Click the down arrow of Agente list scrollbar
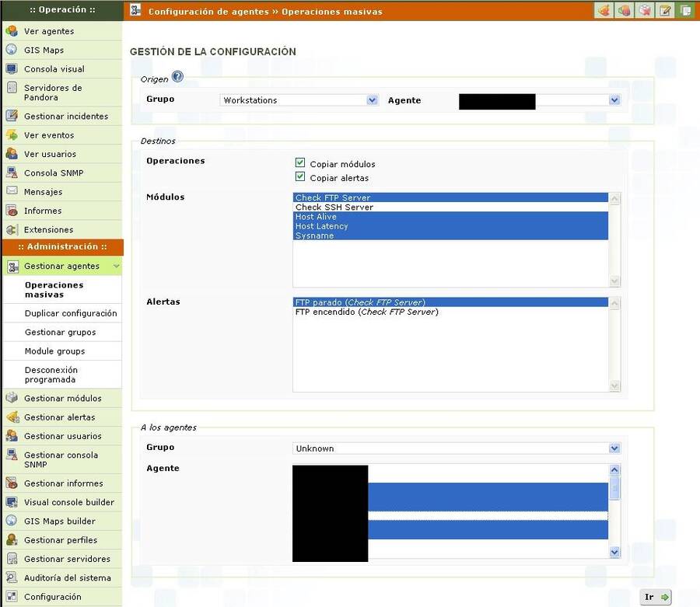 pyautogui.click(x=614, y=552)
